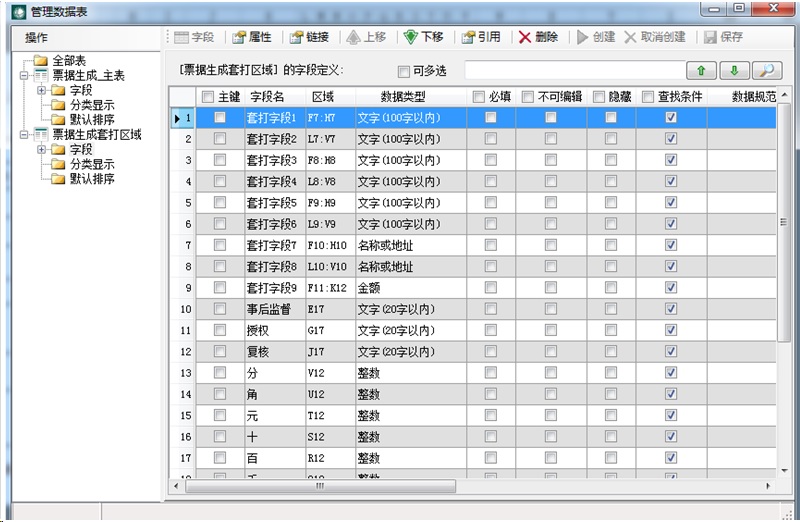
Task: Click the search text input field
Action: (x=572, y=70)
